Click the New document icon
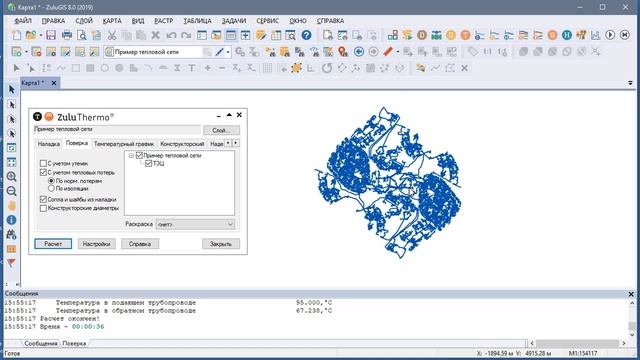 tap(17, 36)
